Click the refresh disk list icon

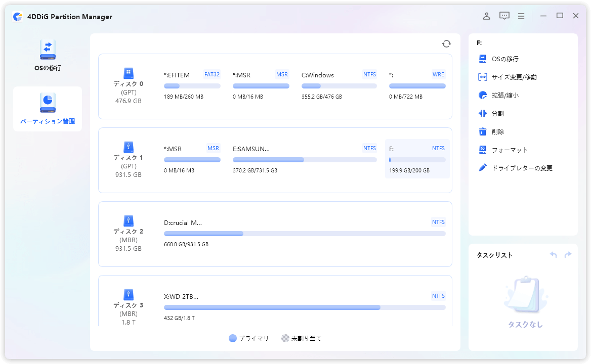click(446, 44)
